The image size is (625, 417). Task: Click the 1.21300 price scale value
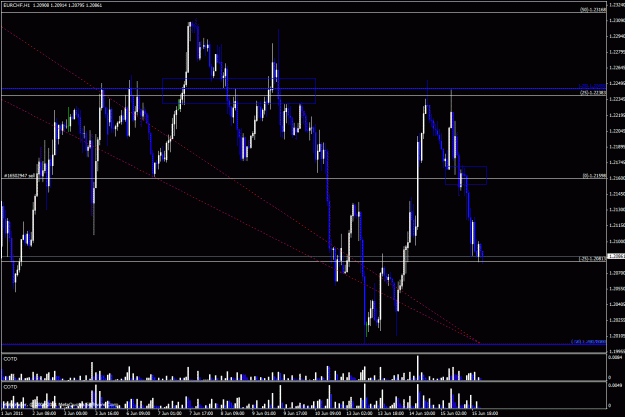click(x=616, y=209)
